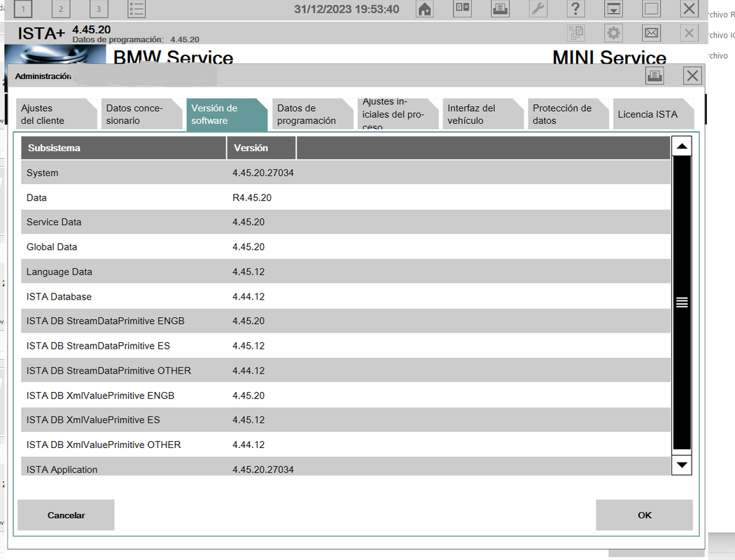Switch to Protección de datos tab
735x560 pixels.
click(x=568, y=114)
